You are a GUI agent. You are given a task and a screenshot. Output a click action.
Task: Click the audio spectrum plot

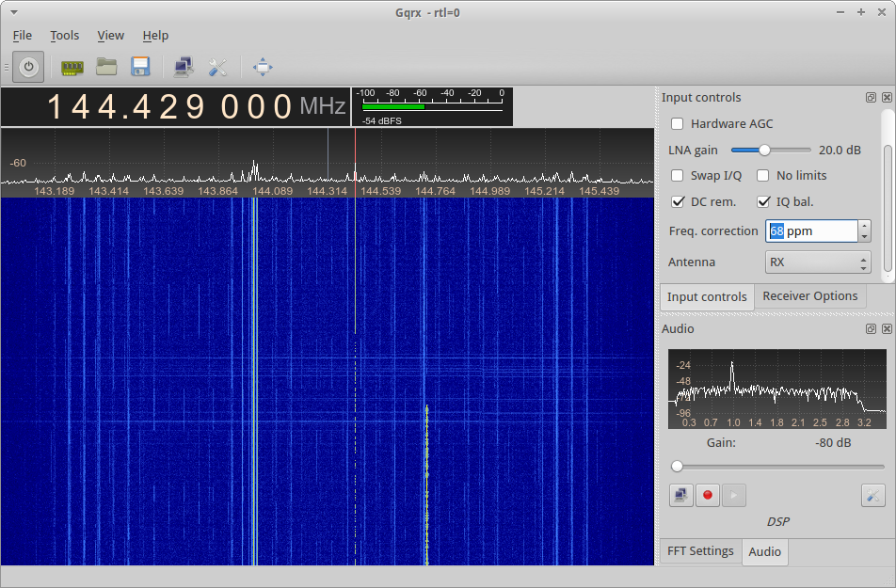tap(777, 389)
